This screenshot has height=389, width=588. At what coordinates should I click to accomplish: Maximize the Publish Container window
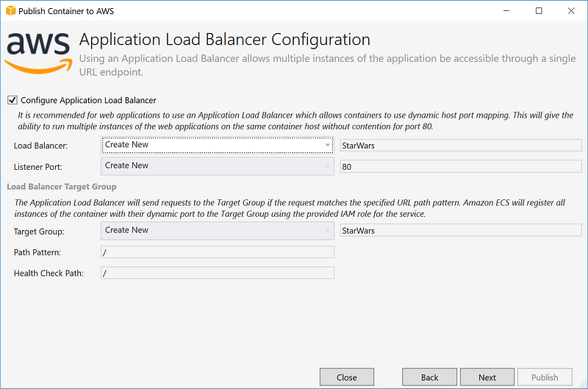click(539, 11)
